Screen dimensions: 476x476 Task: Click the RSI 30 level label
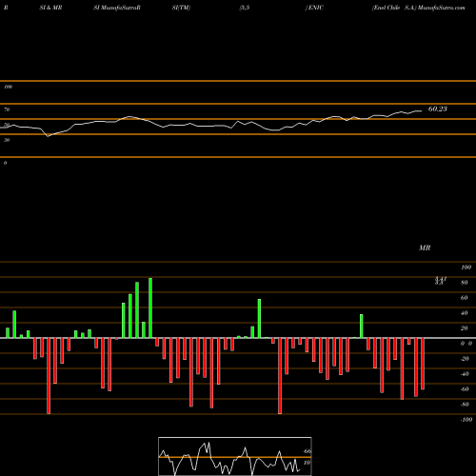7,140
